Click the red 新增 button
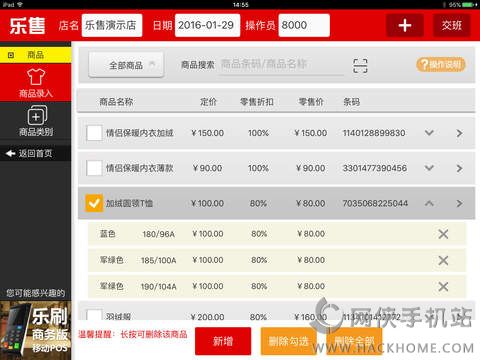Screen dimensions: 480x360 [x=223, y=341]
